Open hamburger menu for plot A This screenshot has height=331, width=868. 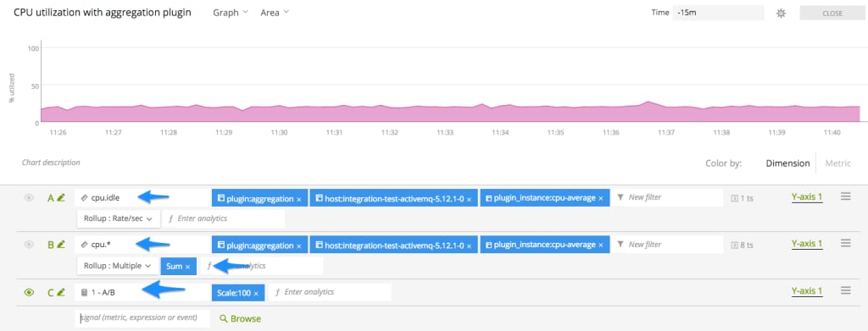pyautogui.click(x=845, y=196)
